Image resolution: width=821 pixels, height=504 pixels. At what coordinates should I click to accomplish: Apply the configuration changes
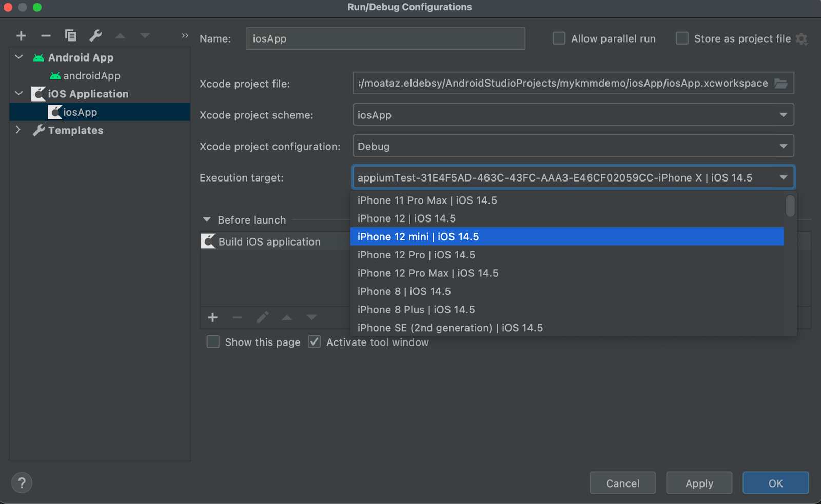tap(699, 482)
